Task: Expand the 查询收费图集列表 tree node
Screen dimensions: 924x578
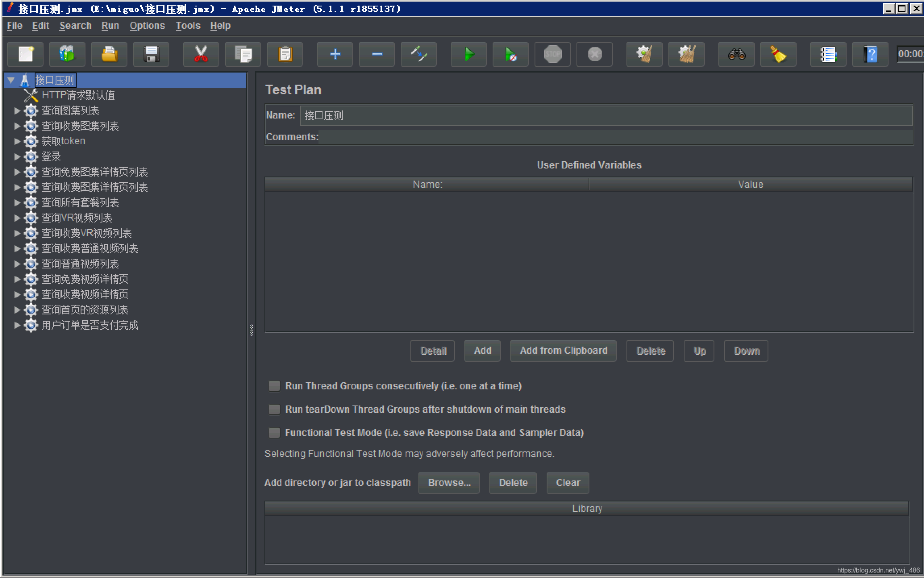Action: pyautogui.click(x=17, y=126)
